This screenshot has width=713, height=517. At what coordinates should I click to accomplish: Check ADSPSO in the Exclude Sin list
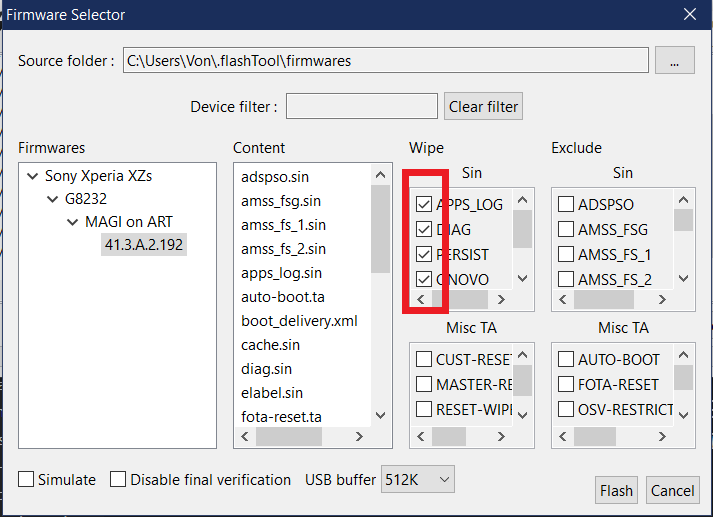(x=566, y=204)
